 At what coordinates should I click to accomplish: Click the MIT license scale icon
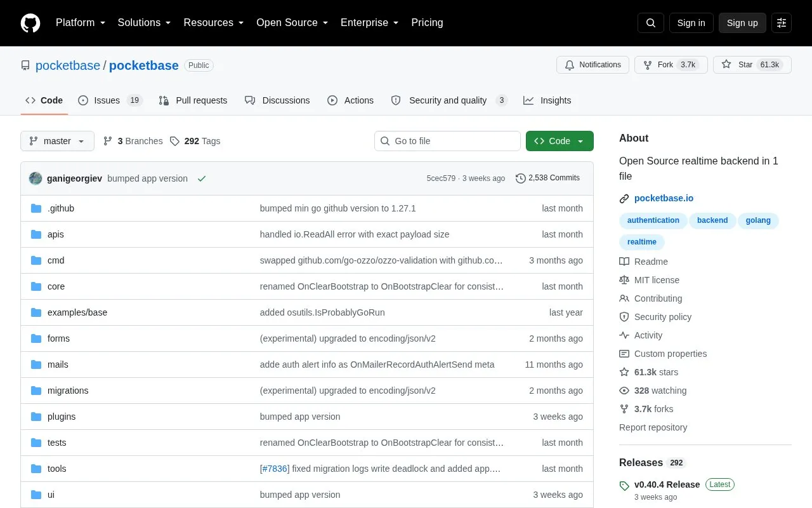[x=624, y=280]
